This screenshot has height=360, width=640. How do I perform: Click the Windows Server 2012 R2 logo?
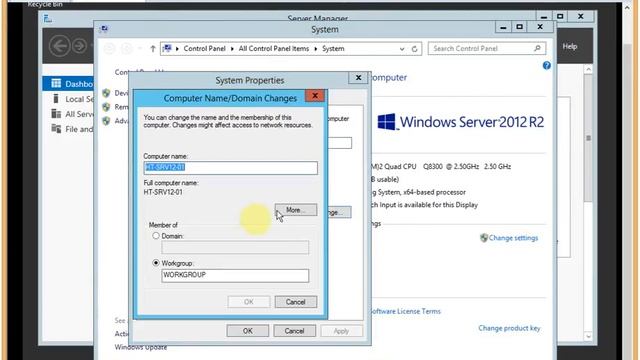(460, 122)
